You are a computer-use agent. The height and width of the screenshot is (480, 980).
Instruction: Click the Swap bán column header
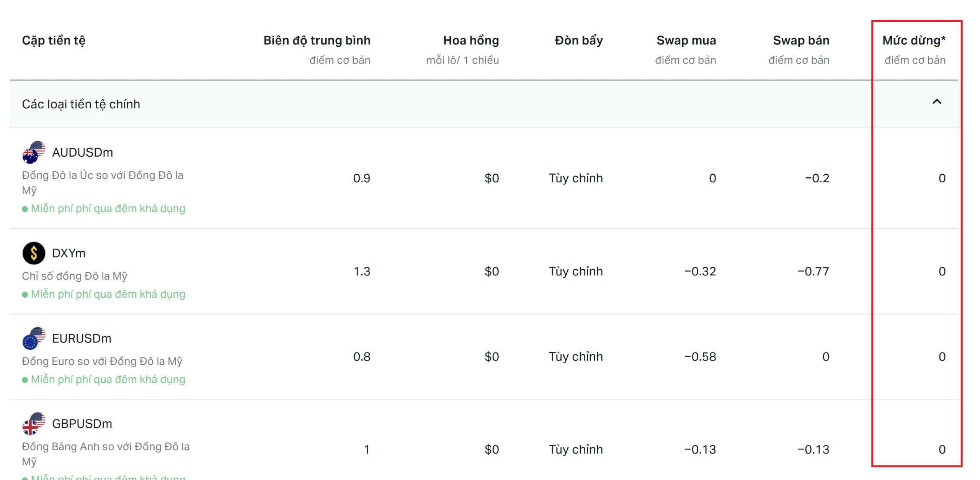click(801, 41)
